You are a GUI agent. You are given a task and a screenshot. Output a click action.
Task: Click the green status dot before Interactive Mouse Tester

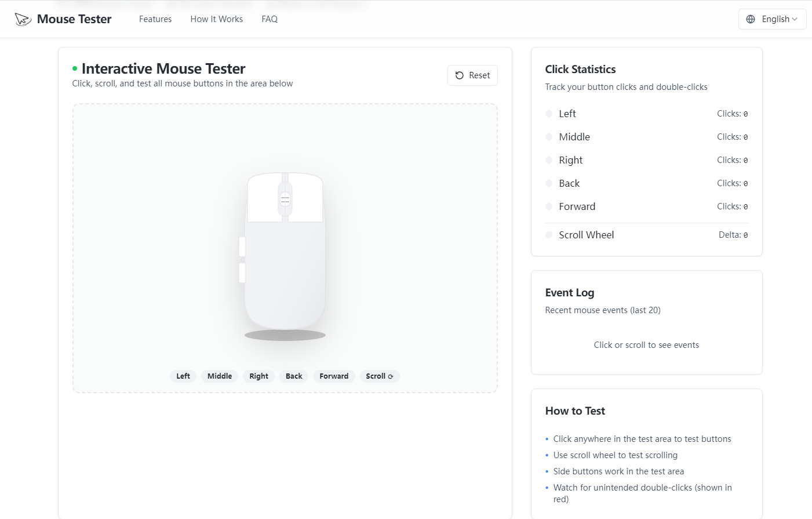point(76,68)
